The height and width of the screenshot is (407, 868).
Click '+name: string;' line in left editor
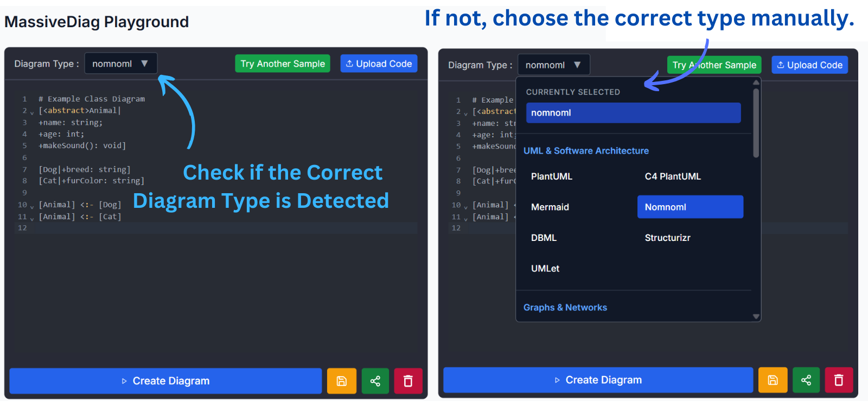point(71,123)
